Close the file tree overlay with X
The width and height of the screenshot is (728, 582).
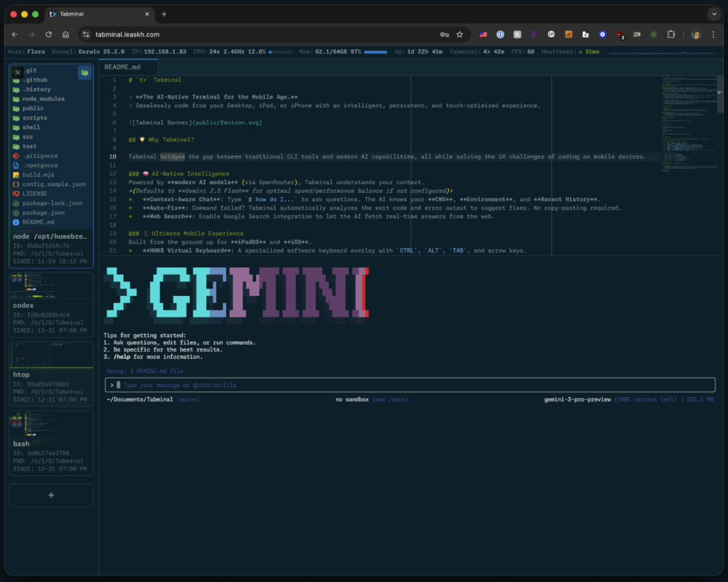18,72
